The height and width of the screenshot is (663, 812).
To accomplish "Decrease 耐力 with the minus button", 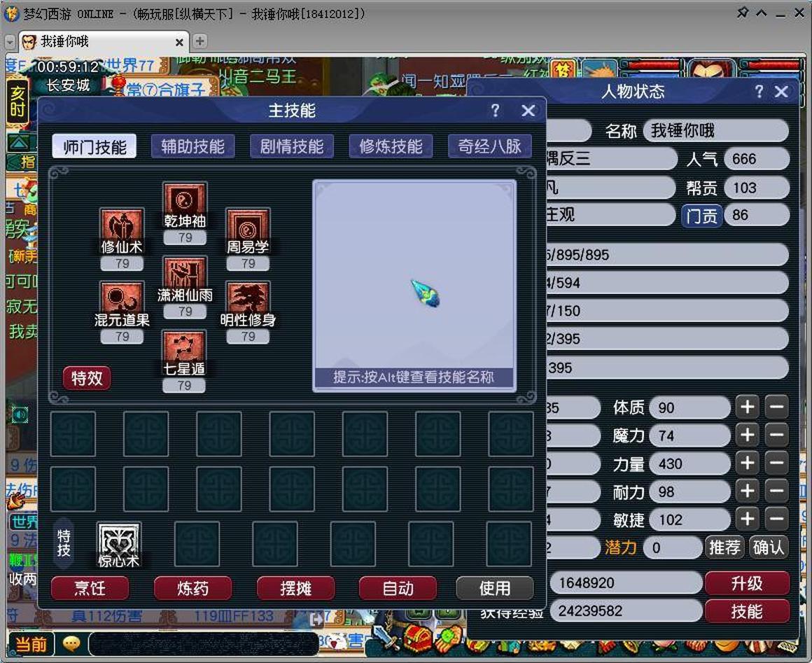I will 777,491.
